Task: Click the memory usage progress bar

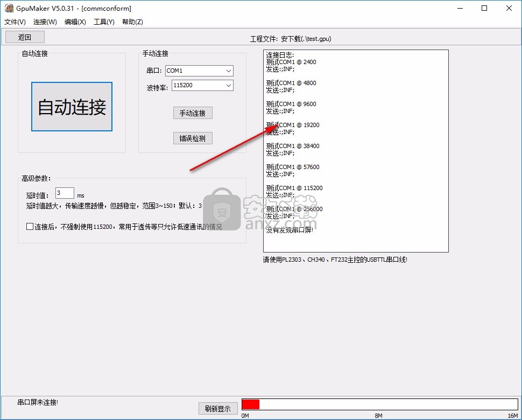Action: tap(380, 404)
